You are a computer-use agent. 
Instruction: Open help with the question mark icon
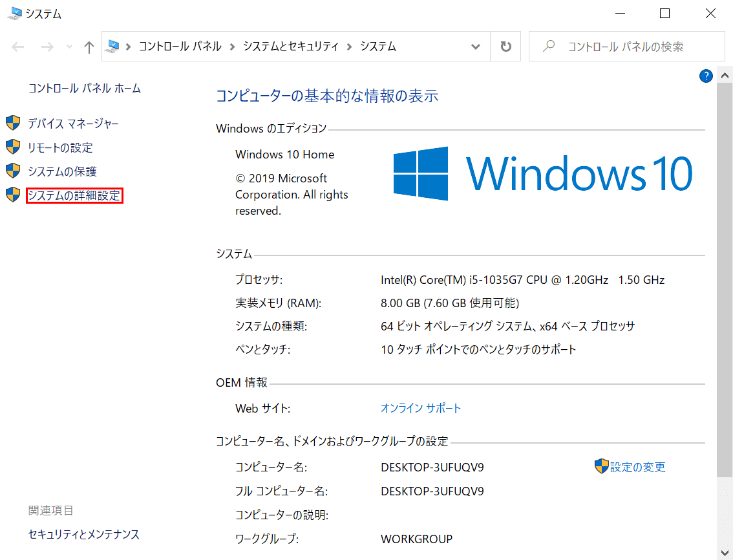coord(706,76)
